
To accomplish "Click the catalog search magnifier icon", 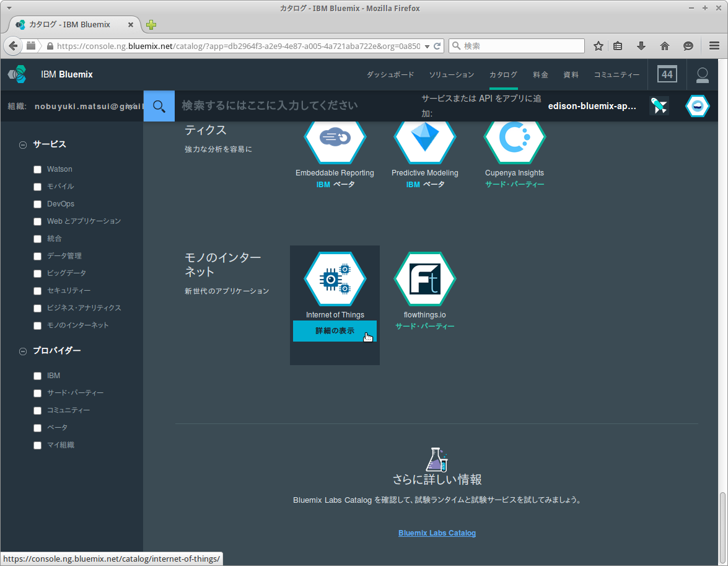I will [159, 105].
